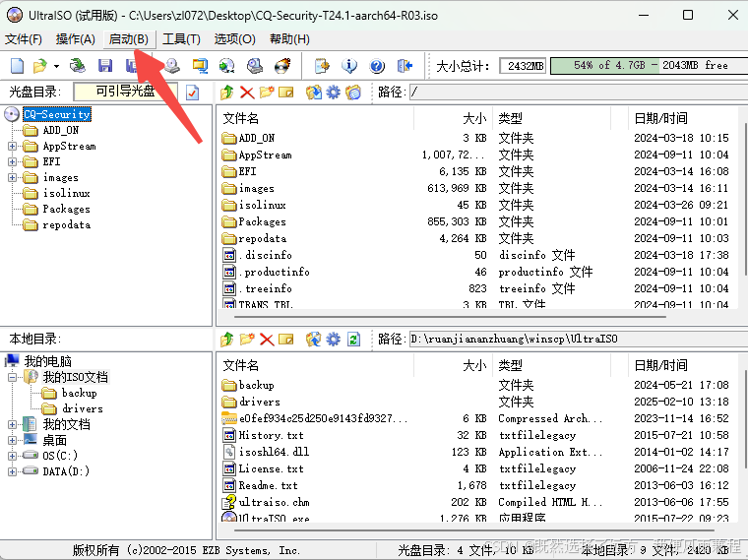The width and height of the screenshot is (748, 560).
Task: Click the Burn CD image flame icon
Action: [x=282, y=66]
